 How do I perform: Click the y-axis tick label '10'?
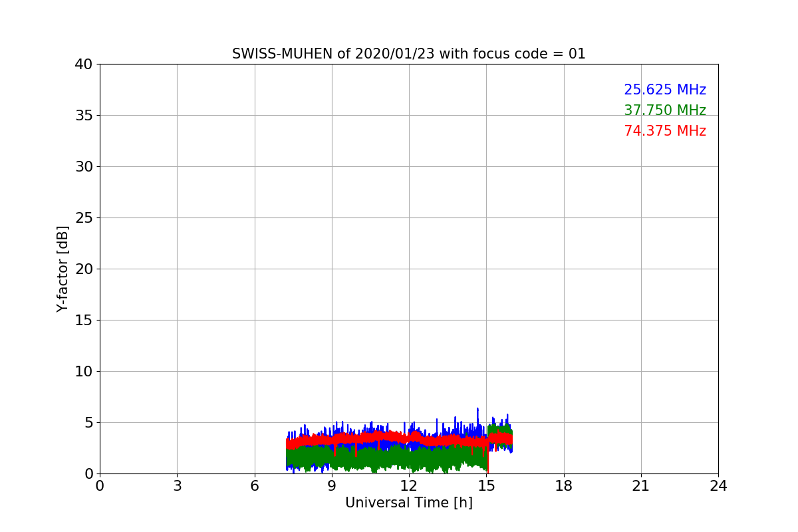pyautogui.click(x=84, y=372)
